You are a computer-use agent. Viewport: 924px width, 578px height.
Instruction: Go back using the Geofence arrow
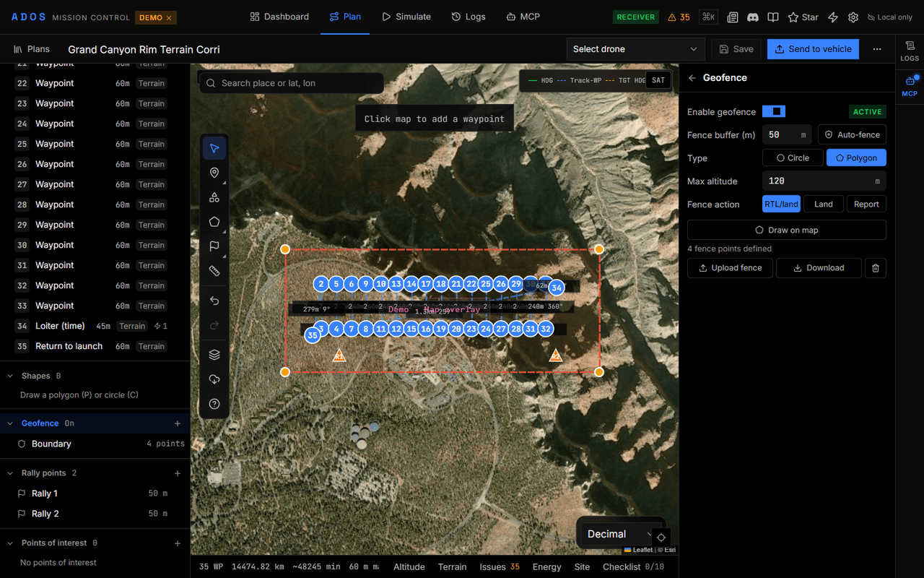[692, 78]
